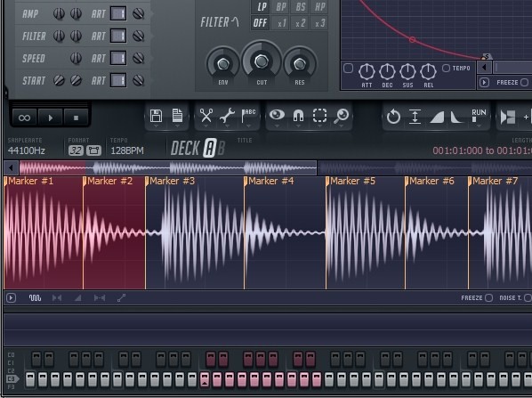Click the fade in ramp icon
The image size is (532, 398).
click(x=437, y=118)
